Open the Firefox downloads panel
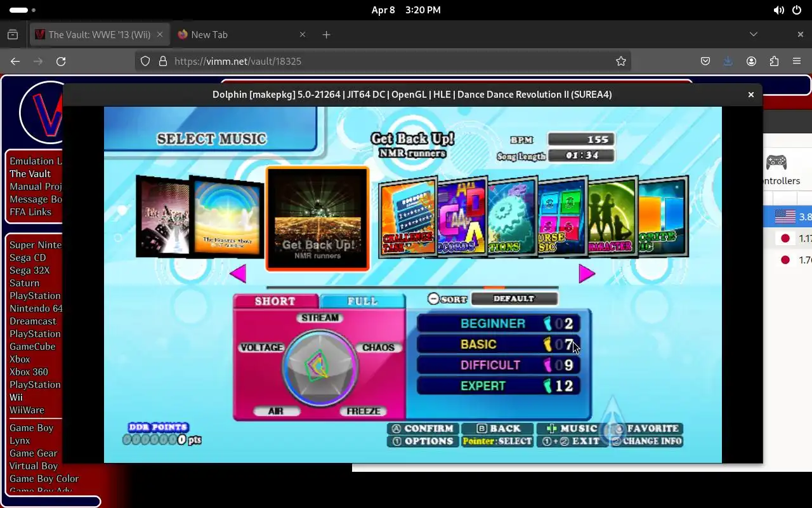 pyautogui.click(x=728, y=61)
